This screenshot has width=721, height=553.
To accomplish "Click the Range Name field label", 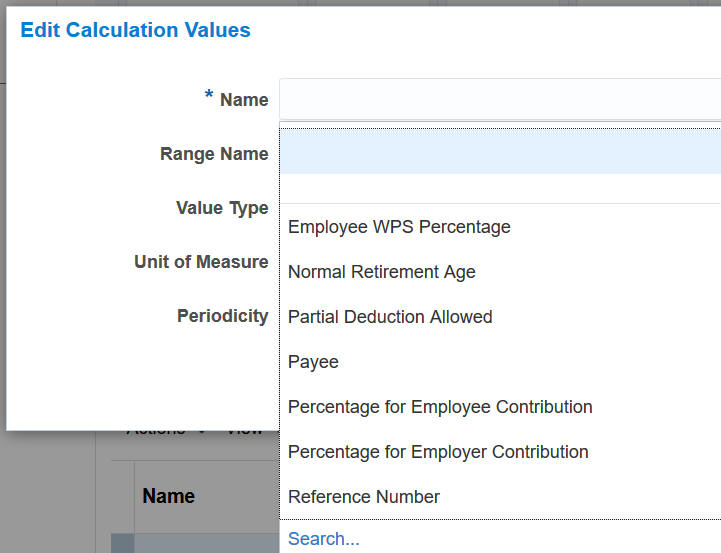I will (213, 154).
